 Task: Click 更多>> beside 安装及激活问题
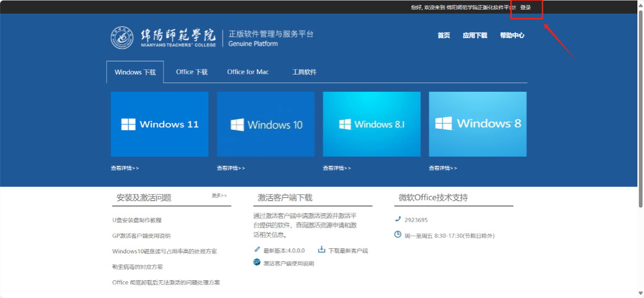[220, 196]
